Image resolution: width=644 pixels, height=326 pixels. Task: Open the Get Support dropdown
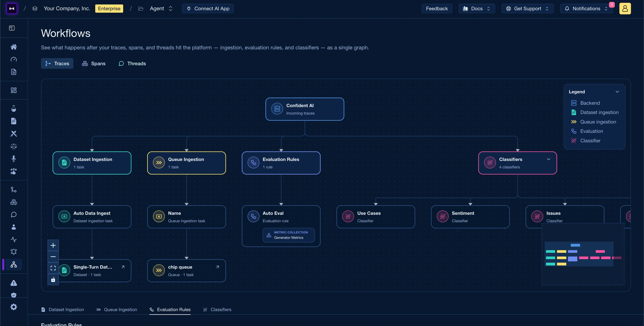pyautogui.click(x=528, y=9)
